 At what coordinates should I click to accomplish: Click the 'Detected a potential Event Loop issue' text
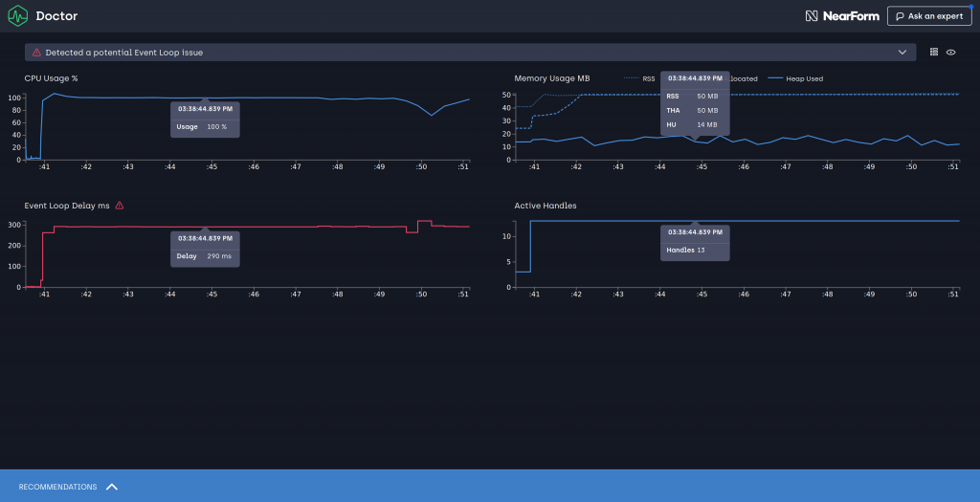[123, 53]
